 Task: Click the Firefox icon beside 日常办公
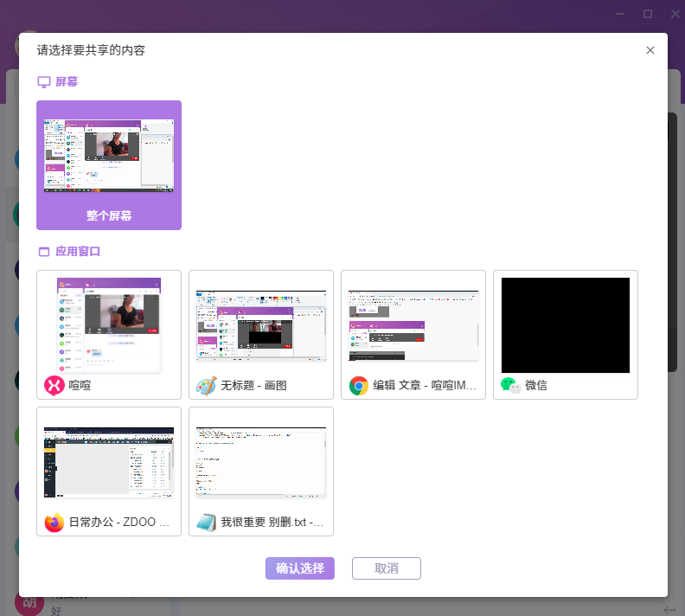tap(54, 522)
